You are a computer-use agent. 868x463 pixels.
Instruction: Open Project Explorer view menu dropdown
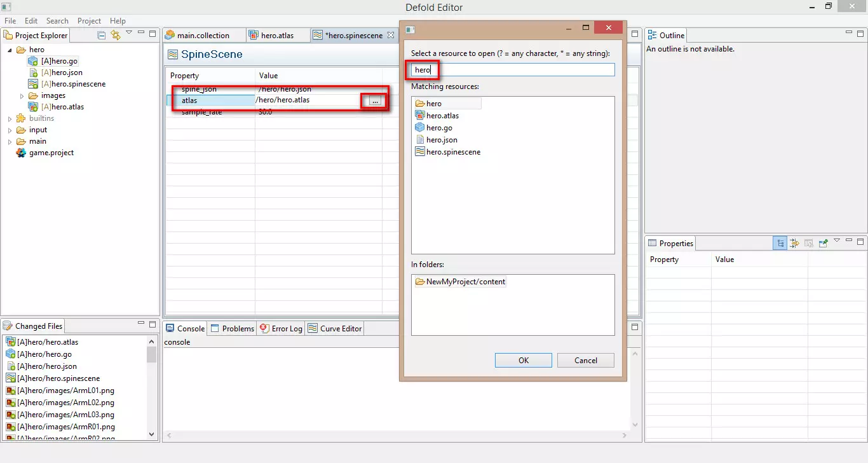(x=129, y=33)
